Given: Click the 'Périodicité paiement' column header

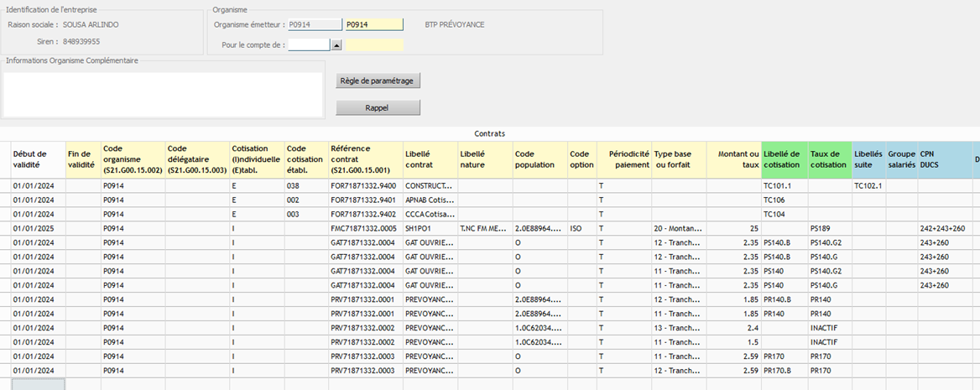Looking at the screenshot, I should click(623, 159).
